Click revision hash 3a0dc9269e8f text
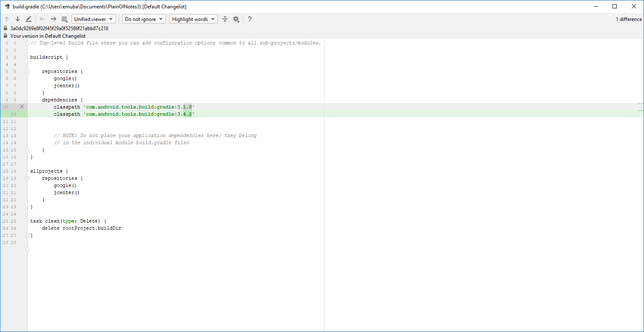644x332 pixels. 59,29
